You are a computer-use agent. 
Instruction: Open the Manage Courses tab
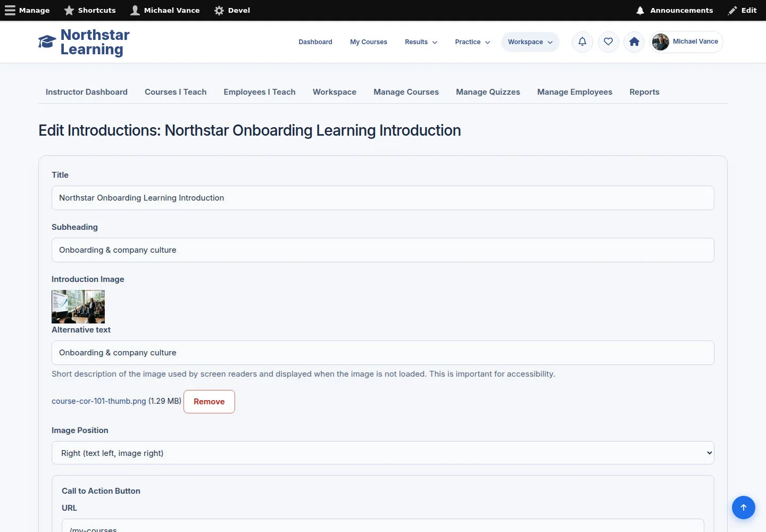point(406,92)
